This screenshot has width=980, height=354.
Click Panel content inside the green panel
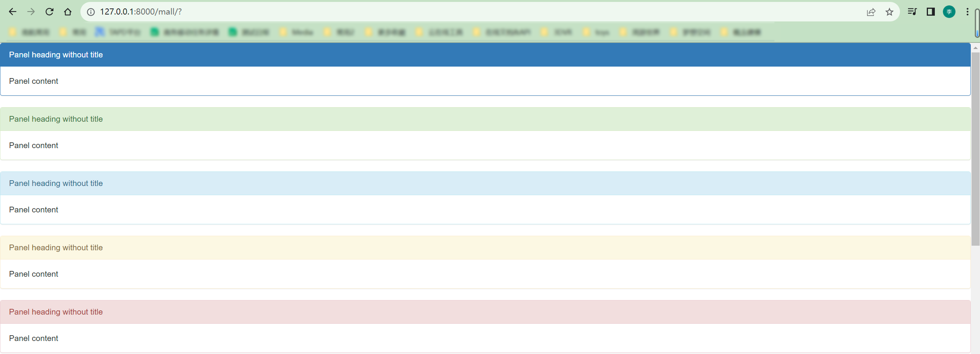[34, 145]
